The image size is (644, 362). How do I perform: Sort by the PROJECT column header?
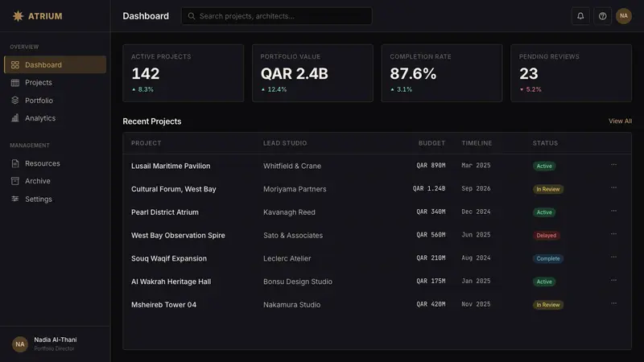pyautogui.click(x=147, y=143)
